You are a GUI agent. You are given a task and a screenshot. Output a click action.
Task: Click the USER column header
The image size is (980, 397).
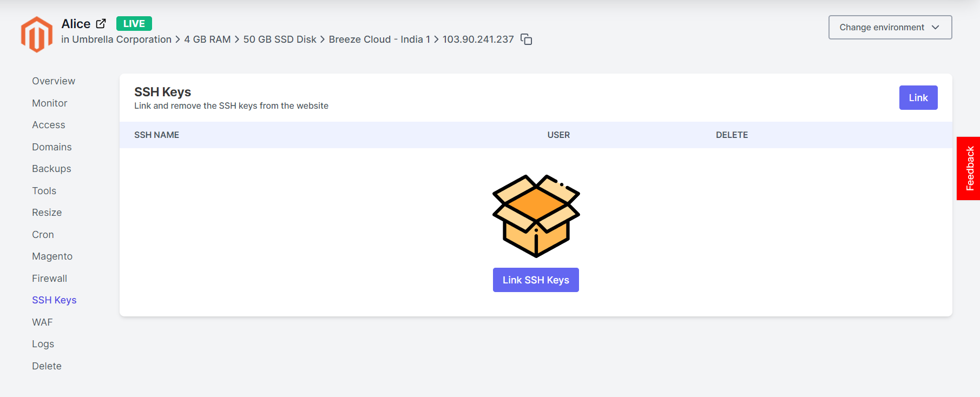coord(558,135)
